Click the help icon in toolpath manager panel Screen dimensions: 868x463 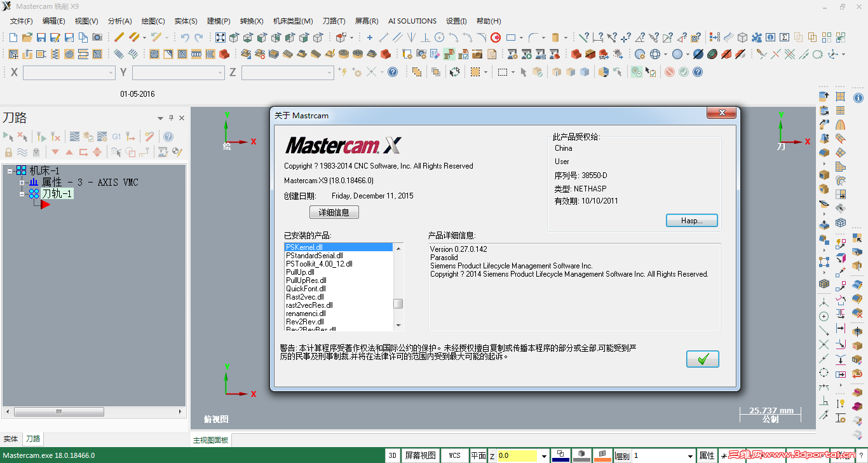[168, 136]
